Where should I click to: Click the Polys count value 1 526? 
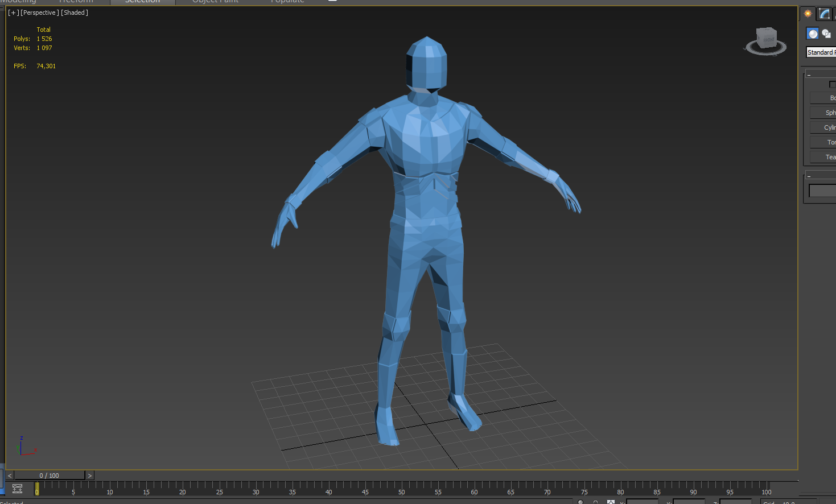pyautogui.click(x=44, y=39)
